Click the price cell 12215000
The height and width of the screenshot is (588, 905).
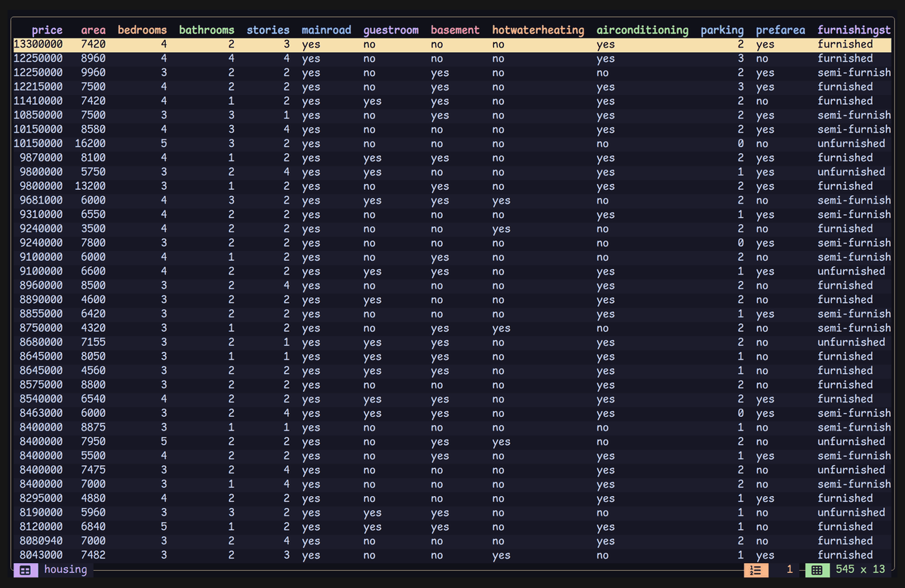coord(38,87)
